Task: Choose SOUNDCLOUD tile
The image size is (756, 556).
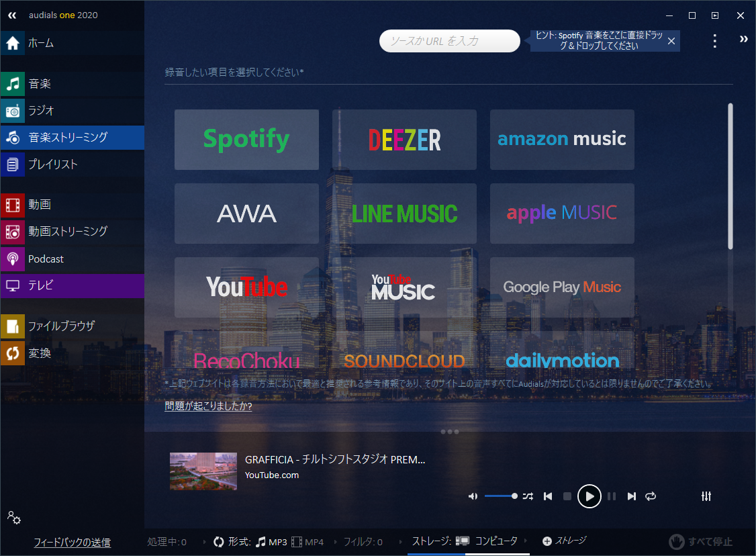Action: click(404, 351)
